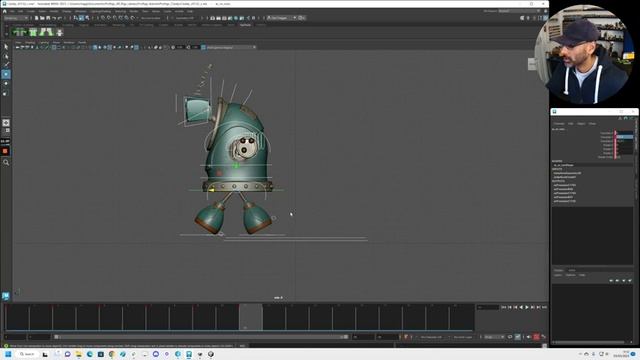Switch to single perspective panel layout icon

(6, 123)
